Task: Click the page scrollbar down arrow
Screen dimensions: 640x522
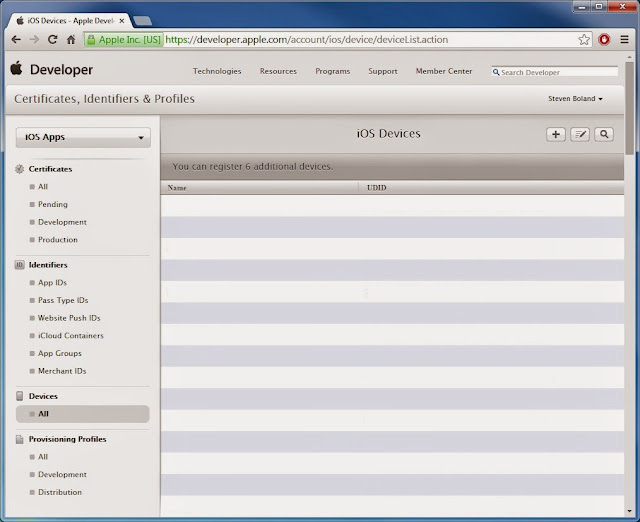Action: 629,511
